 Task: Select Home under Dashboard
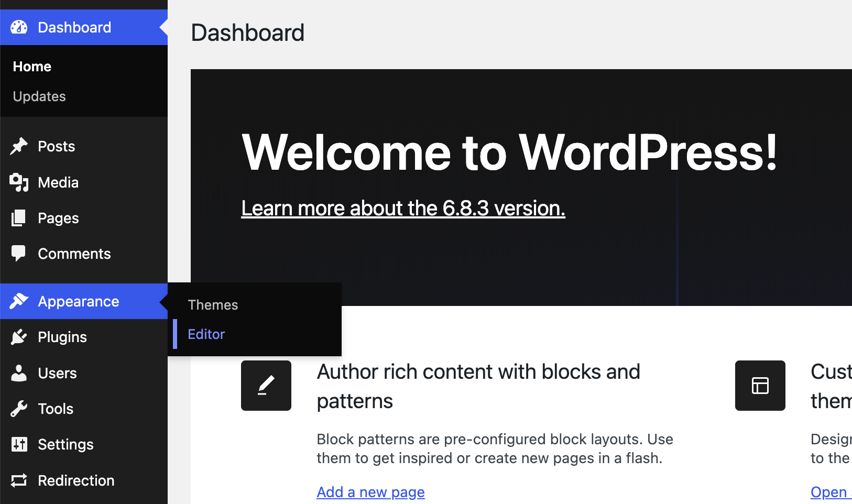32,66
